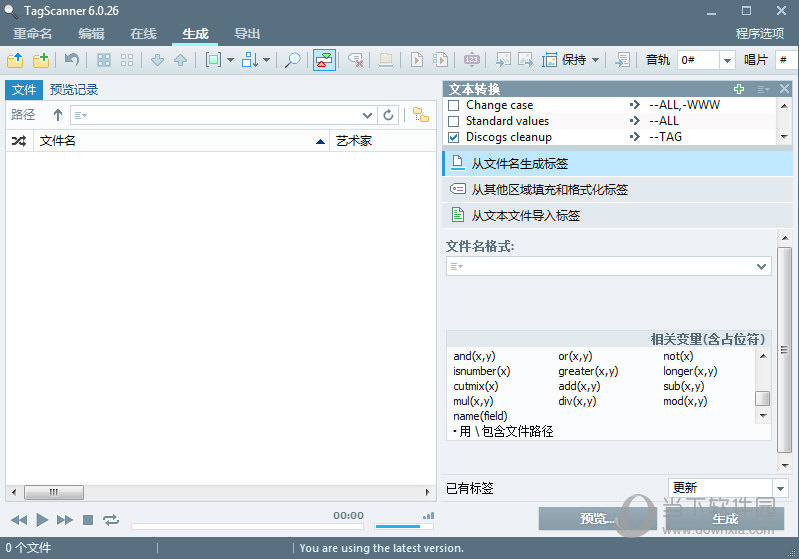The width and height of the screenshot is (799, 559).
Task: Open the 文本转换 panel options menu icon
Action: click(x=763, y=90)
